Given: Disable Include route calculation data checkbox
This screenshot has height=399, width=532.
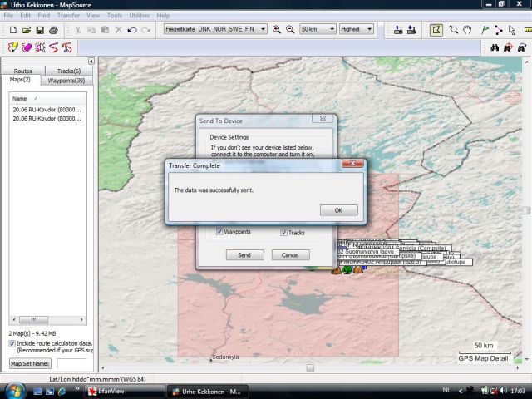Looking at the screenshot, I should click(x=12, y=343).
